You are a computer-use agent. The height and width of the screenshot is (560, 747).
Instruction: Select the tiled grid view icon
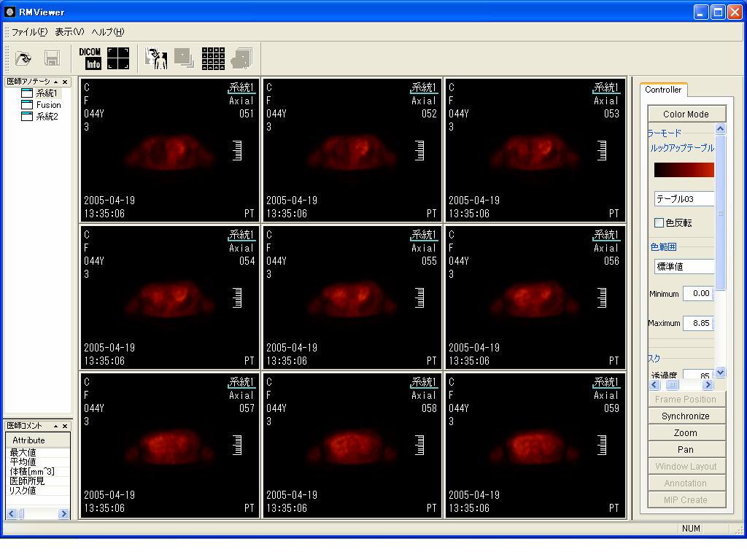pos(213,58)
